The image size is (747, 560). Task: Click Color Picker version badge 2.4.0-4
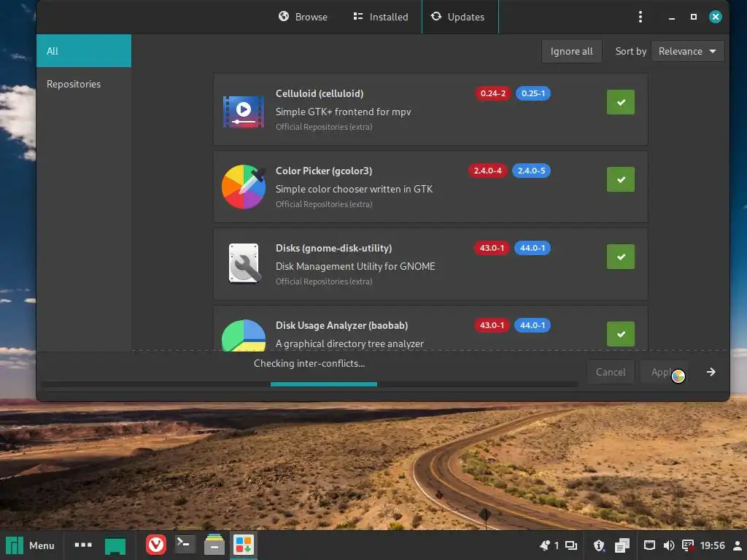tap(487, 171)
